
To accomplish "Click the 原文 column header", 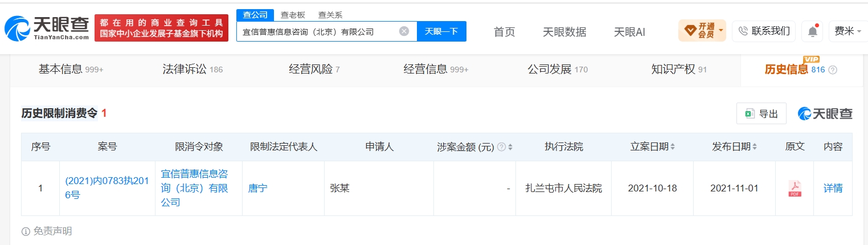I will click(x=795, y=147).
